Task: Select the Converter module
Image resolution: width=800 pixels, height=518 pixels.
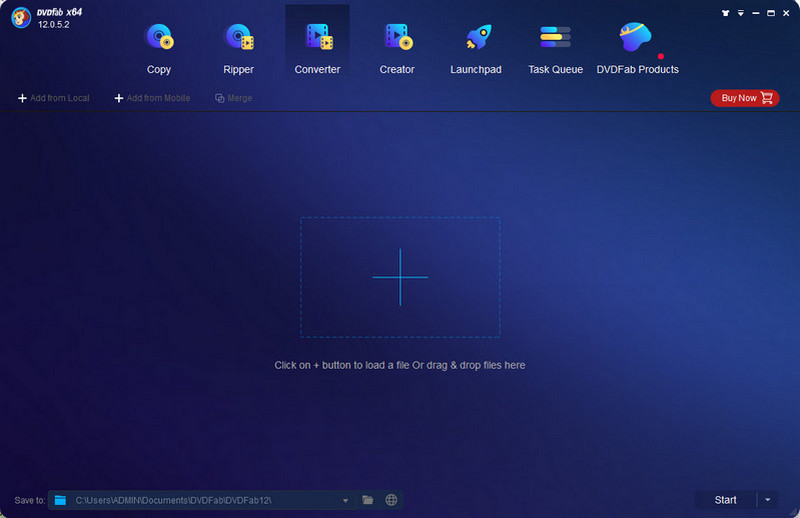Action: pos(317,47)
